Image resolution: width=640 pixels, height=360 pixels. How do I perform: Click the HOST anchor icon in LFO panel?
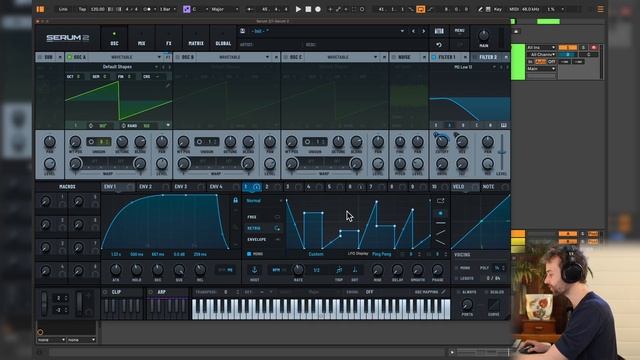[x=254, y=270]
